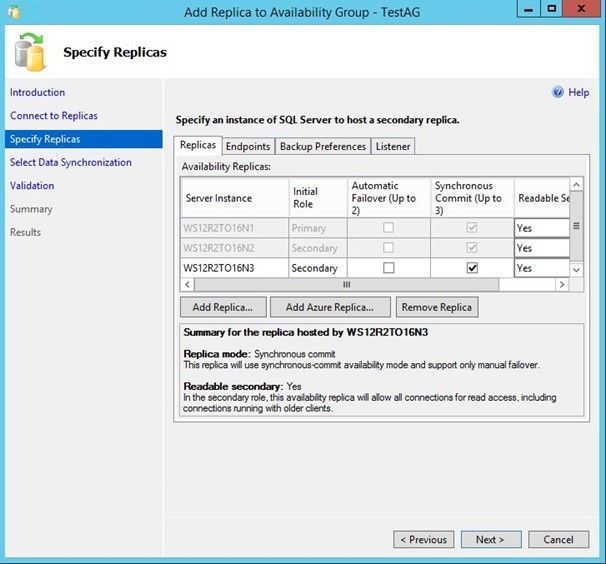Click the Add Replica... button
The height and width of the screenshot is (564, 606).
coord(223,307)
